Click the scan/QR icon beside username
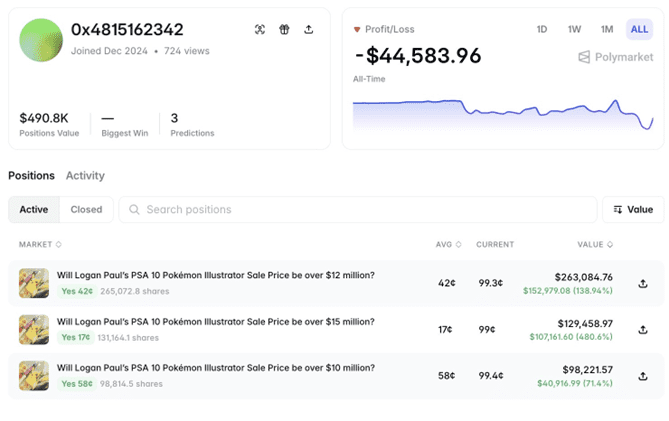The height and width of the screenshot is (421, 669). 260,30
